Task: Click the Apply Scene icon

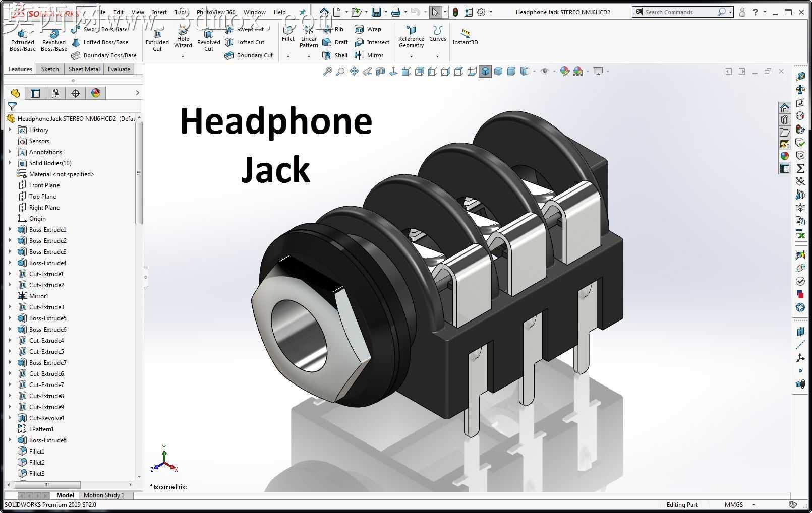Action: click(x=578, y=71)
